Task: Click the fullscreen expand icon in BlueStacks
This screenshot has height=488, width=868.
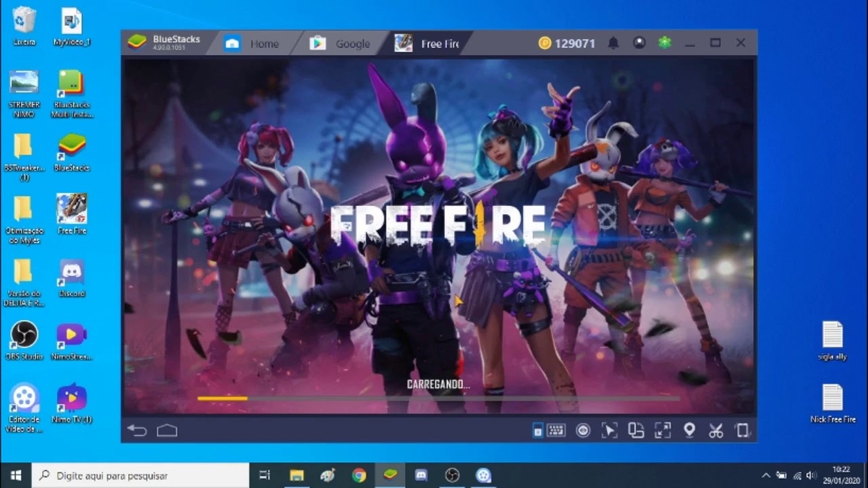Action: 663,431
